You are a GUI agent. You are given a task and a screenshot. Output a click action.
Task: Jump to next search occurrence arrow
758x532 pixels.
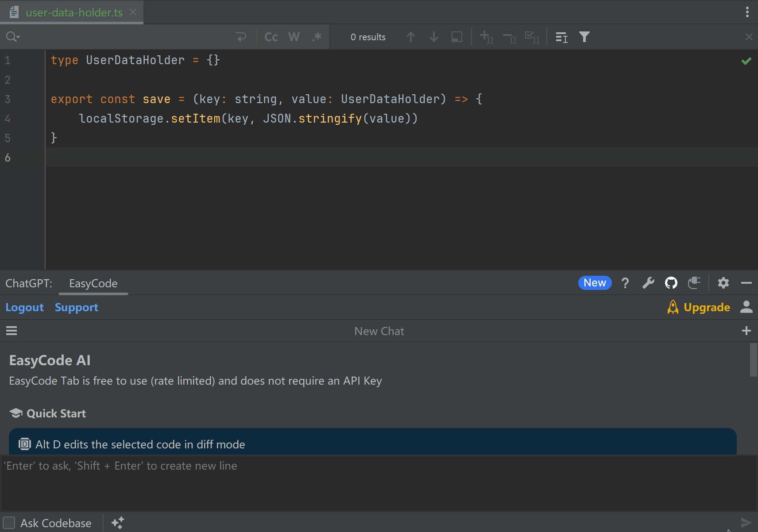pyautogui.click(x=433, y=37)
